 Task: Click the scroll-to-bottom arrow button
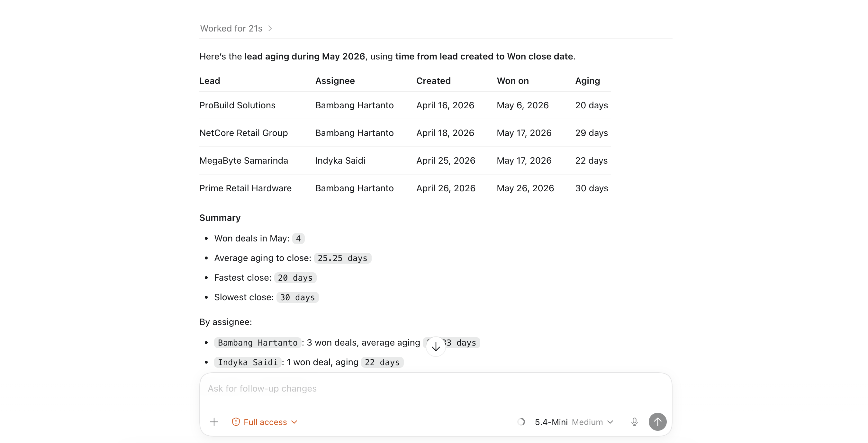(436, 346)
